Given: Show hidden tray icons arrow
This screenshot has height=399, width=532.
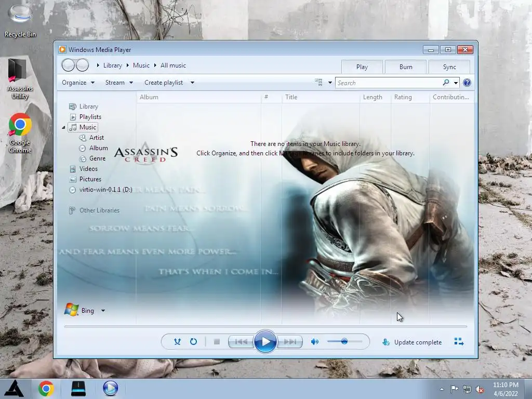Looking at the screenshot, I should pyautogui.click(x=442, y=389).
